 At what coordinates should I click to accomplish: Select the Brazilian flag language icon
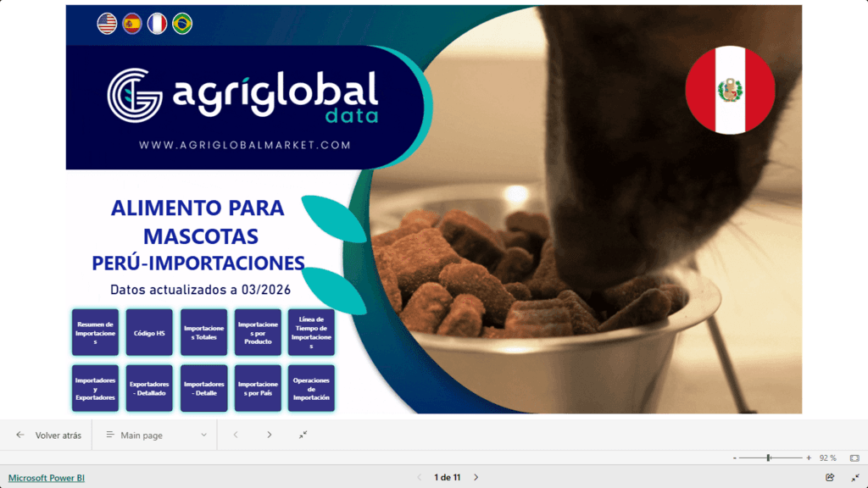click(184, 24)
